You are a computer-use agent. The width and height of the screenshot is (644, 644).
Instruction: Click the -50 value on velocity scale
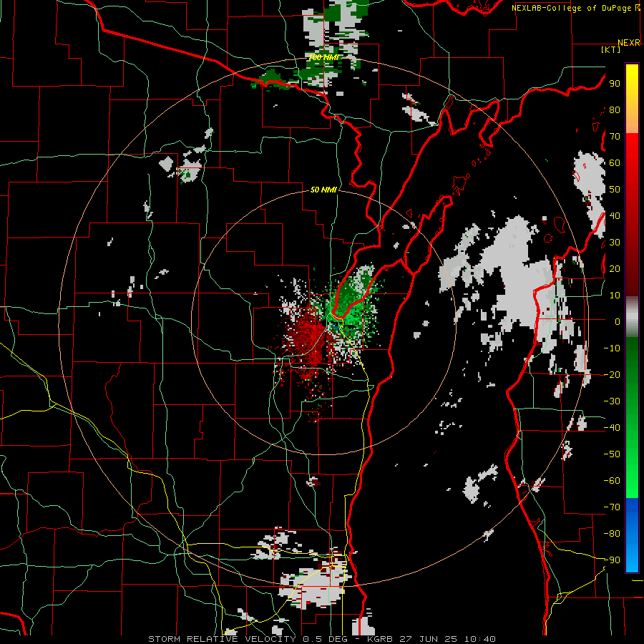[x=612, y=454]
